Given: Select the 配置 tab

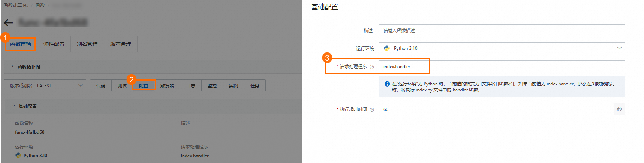Looking at the screenshot, I should coord(144,85).
